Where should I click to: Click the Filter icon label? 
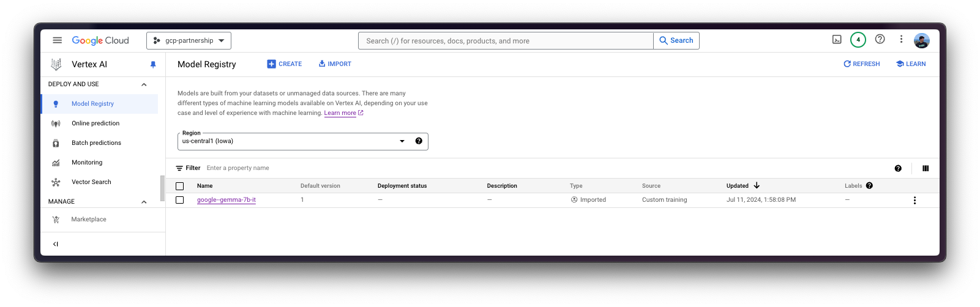(188, 168)
